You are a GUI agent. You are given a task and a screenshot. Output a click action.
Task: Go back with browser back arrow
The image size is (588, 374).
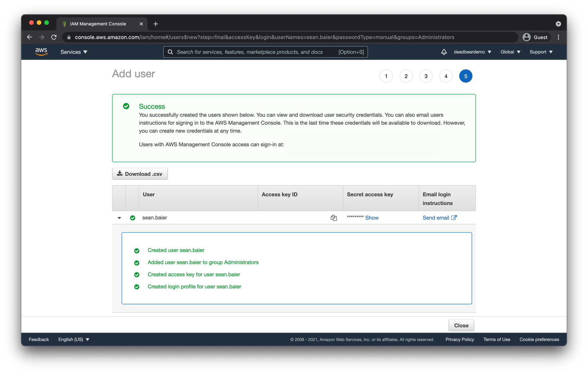[29, 37]
